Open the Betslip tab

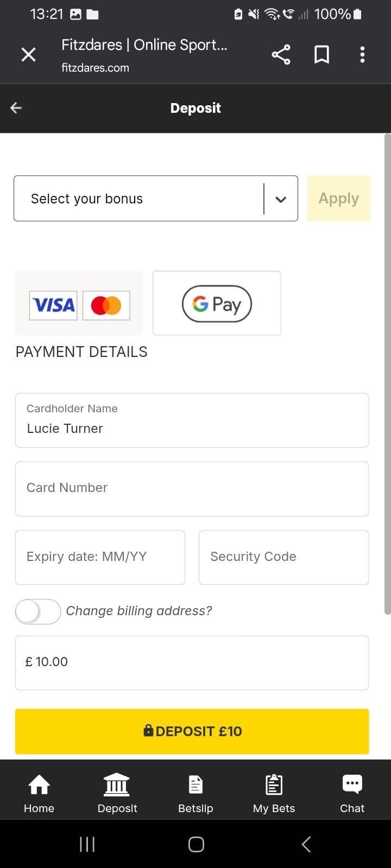(195, 793)
